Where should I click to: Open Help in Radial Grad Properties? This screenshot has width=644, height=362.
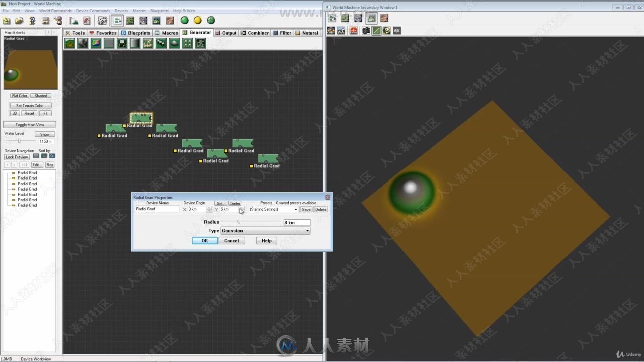pos(267,241)
